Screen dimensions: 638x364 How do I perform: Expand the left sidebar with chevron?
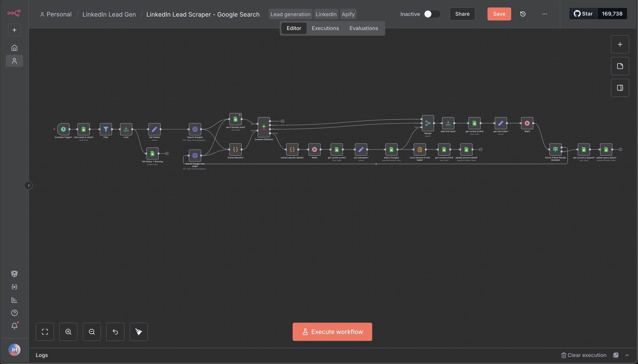point(28,185)
